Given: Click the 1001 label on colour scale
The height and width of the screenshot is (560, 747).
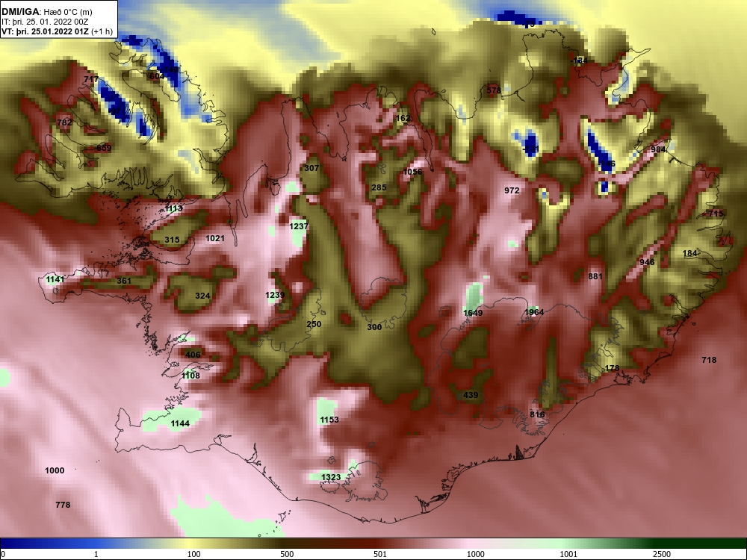Looking at the screenshot, I should tap(568, 554).
